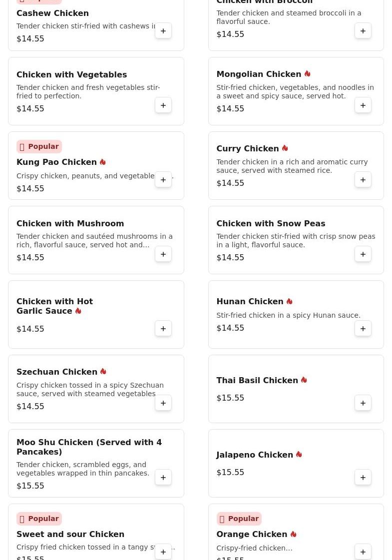Add Hunan Chicken to cart

(x=363, y=329)
